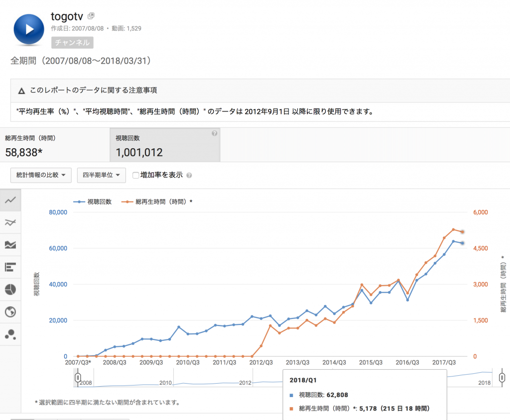Image resolution: width=510 pixels, height=420 pixels.
Task: Open the map globe chart icon
Action: click(x=10, y=312)
